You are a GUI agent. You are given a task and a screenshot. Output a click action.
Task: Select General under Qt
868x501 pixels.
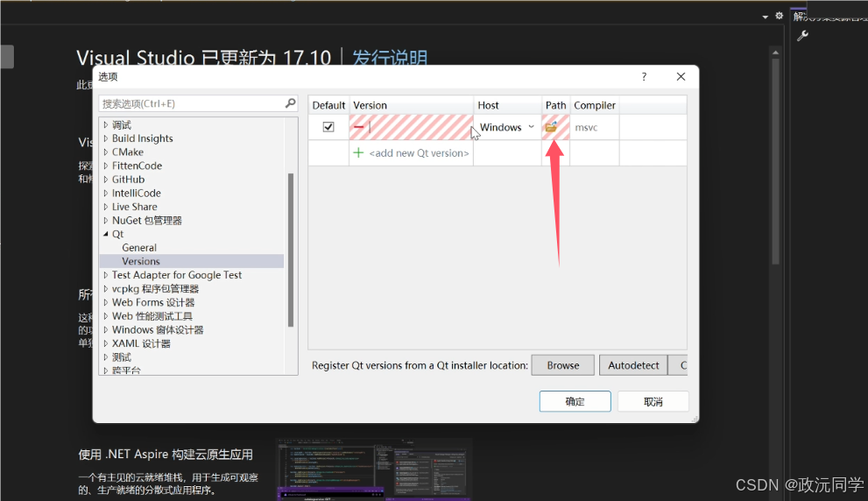(x=139, y=248)
